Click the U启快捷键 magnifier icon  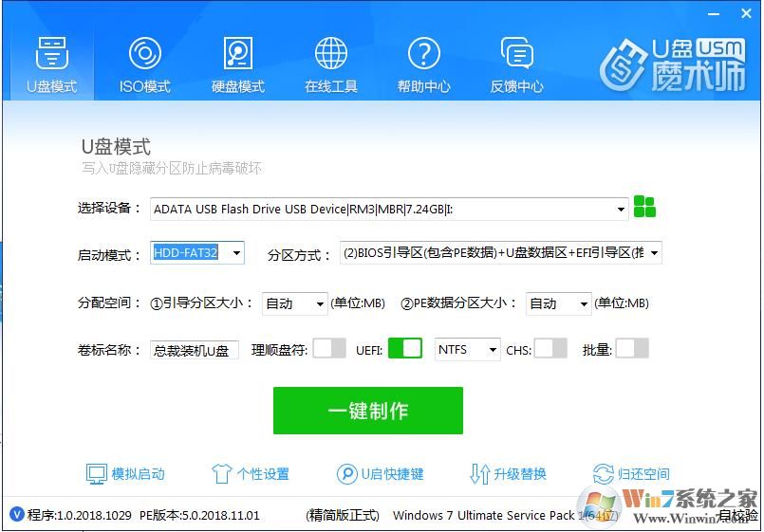click(346, 473)
